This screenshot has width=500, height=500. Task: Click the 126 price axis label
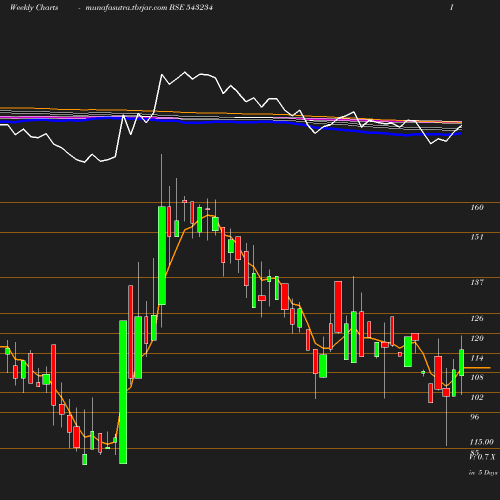click(477, 318)
